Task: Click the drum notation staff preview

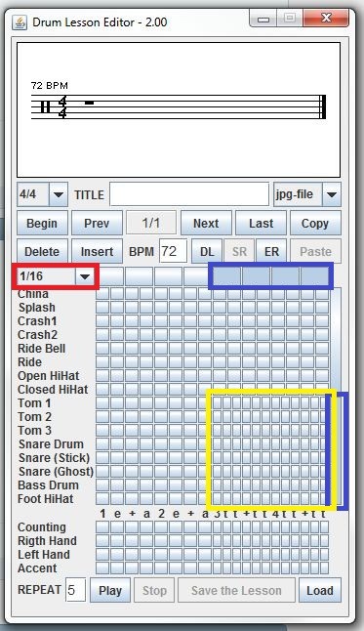Action: coord(179,109)
